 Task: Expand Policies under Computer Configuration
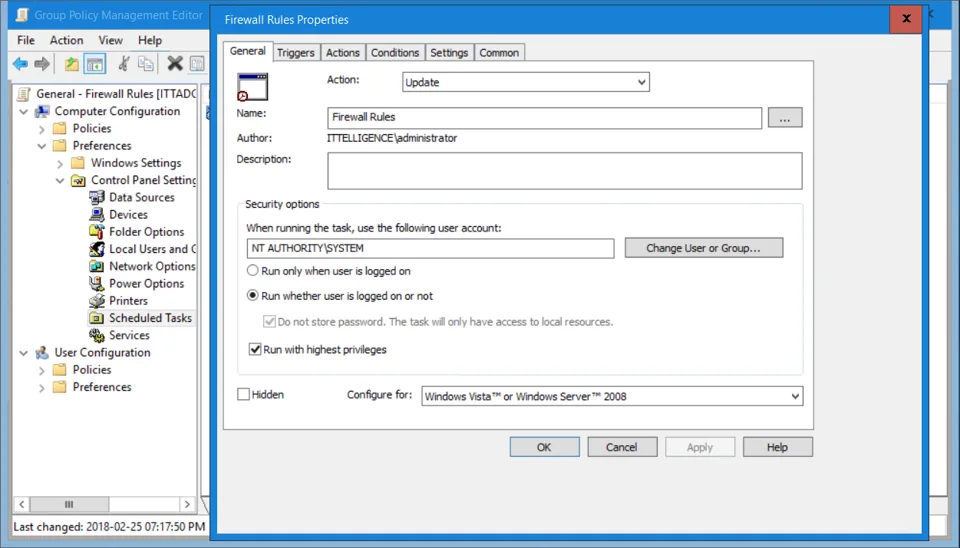(x=42, y=129)
